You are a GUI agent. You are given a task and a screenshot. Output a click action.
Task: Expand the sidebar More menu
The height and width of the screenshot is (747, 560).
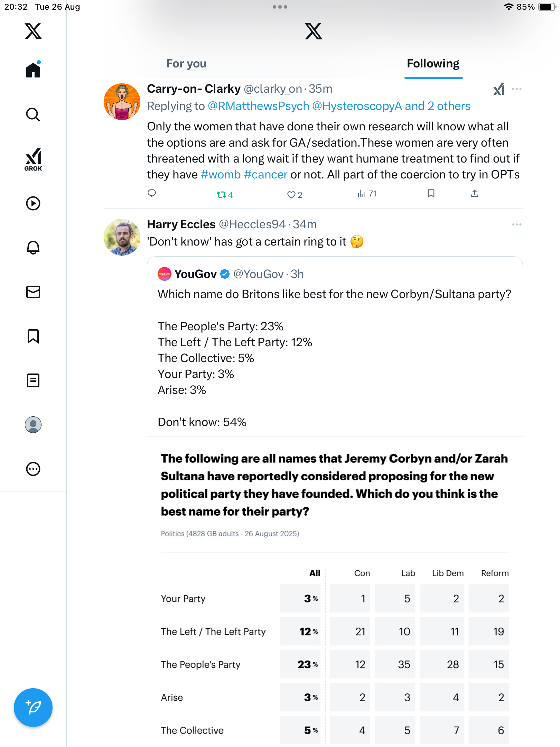(x=33, y=469)
